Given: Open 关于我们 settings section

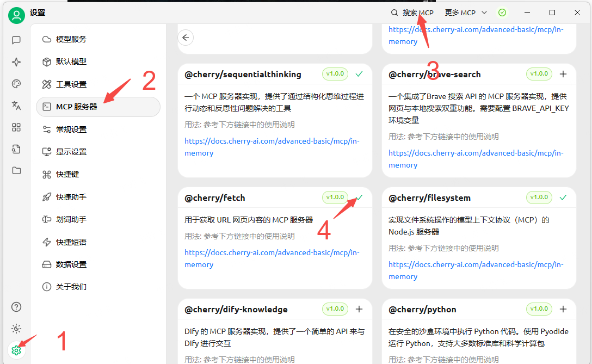Looking at the screenshot, I should (98, 287).
